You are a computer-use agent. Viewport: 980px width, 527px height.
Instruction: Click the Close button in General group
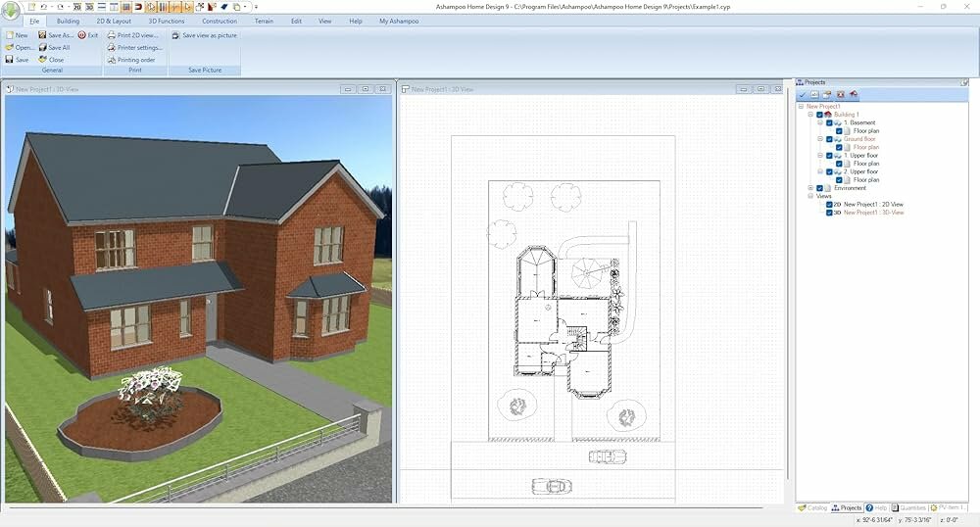pyautogui.click(x=51, y=60)
